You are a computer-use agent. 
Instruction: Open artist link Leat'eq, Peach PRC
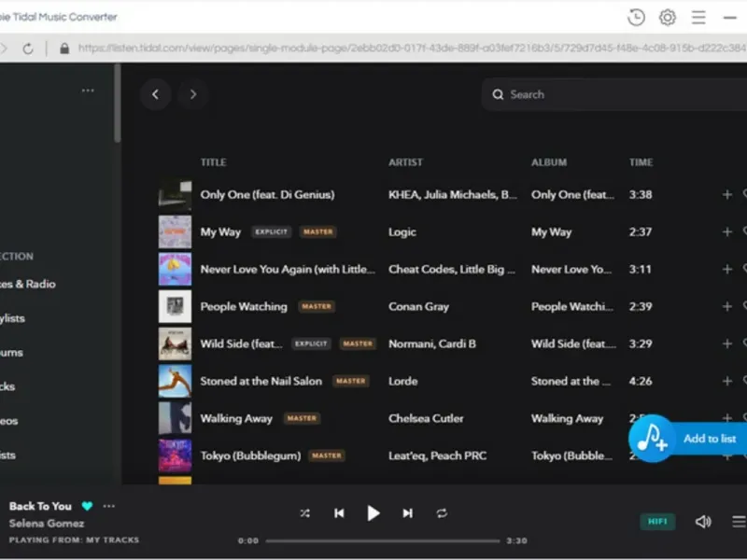(x=437, y=455)
